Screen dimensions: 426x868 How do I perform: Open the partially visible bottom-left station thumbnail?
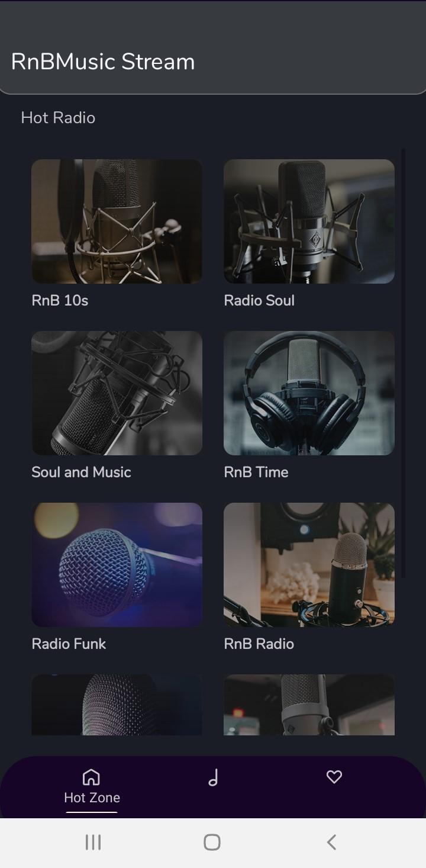117,705
